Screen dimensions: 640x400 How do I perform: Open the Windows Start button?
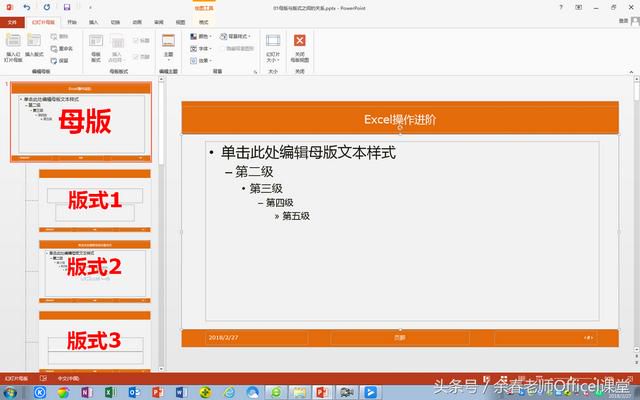coord(10,393)
